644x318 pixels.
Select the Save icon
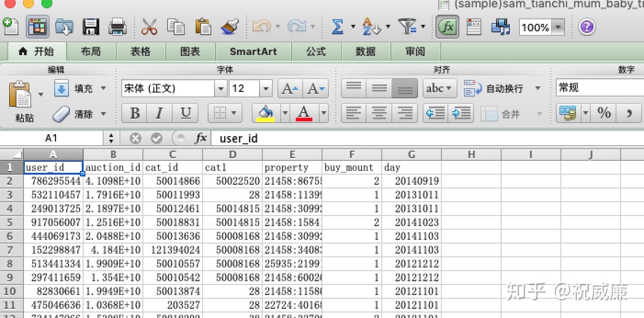90,27
